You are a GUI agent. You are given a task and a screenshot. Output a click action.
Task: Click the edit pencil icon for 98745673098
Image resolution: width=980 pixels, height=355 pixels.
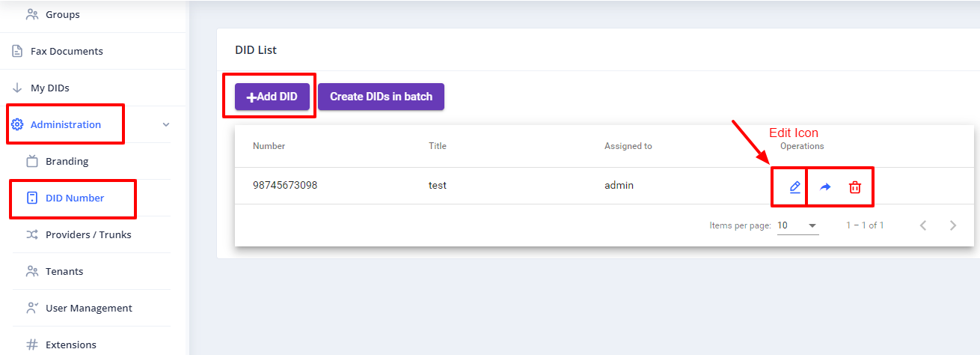click(795, 186)
